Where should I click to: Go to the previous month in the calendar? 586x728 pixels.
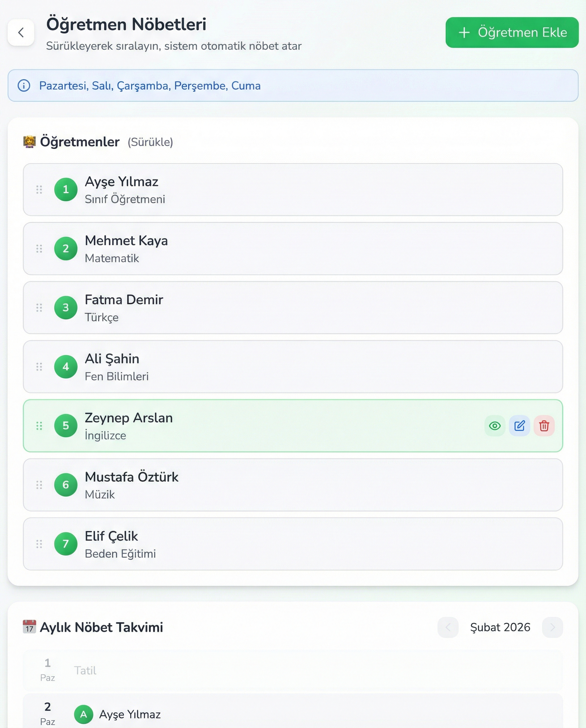pyautogui.click(x=448, y=627)
